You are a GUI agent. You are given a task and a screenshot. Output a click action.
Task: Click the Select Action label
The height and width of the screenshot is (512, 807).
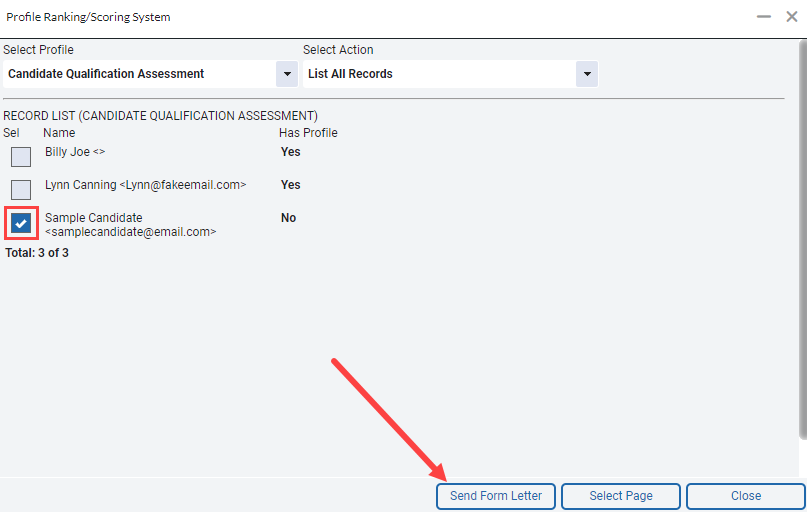coord(338,50)
